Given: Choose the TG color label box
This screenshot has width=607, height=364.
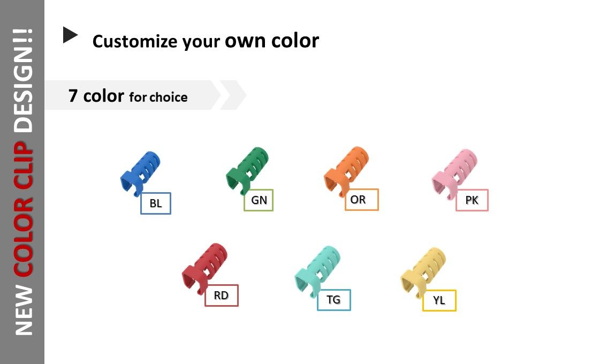Looking at the screenshot, I should click(334, 300).
